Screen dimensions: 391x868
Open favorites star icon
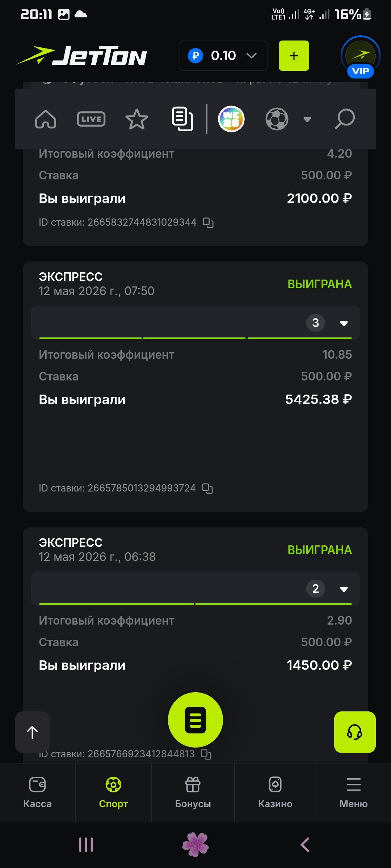point(137,119)
